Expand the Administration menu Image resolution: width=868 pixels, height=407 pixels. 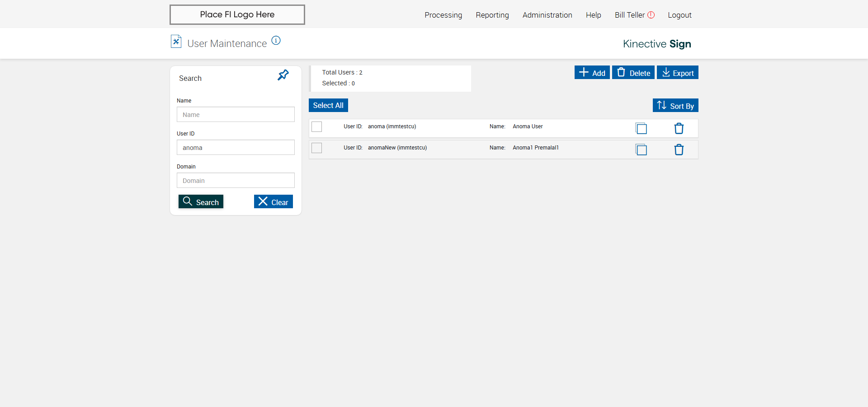[547, 15]
